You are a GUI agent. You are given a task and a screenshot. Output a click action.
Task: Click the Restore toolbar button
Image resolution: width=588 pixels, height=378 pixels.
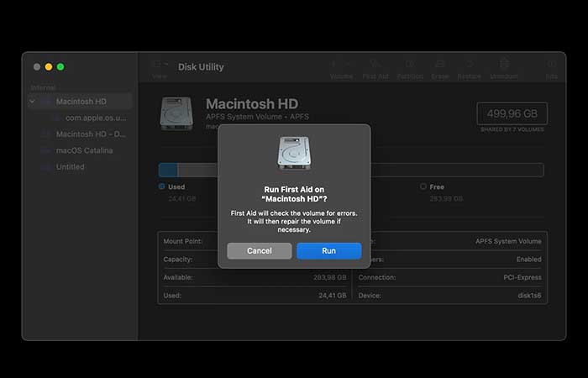[469, 70]
